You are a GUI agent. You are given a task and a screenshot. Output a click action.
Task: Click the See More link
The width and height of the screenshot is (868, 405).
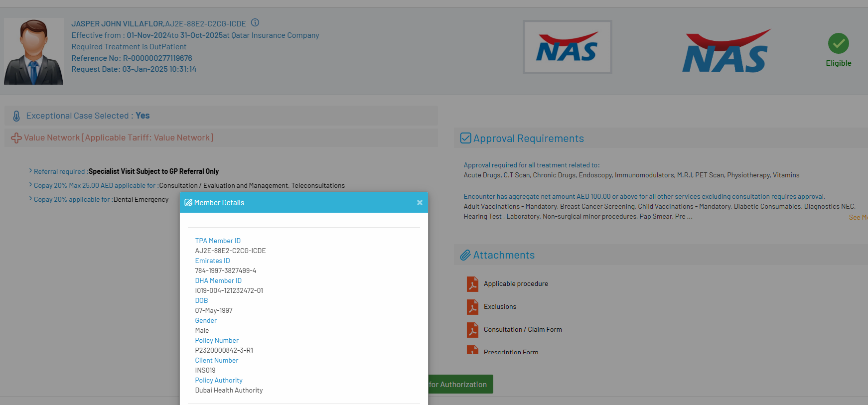pos(858,218)
